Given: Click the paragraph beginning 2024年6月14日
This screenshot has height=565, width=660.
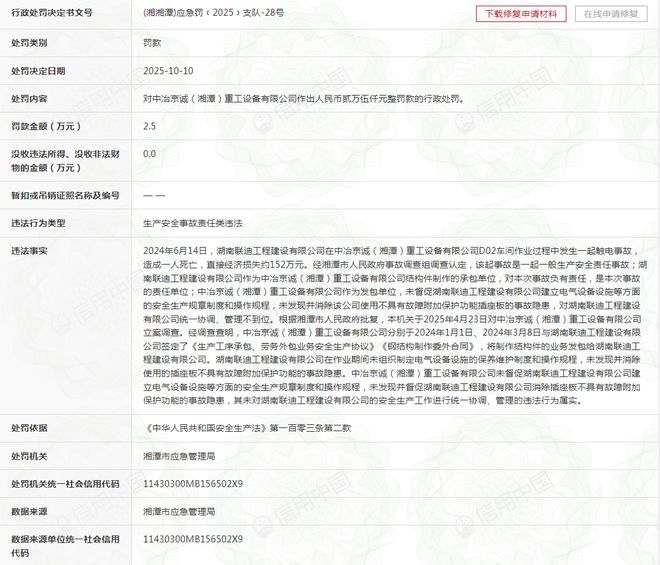Looking at the screenshot, I should coord(395,325).
